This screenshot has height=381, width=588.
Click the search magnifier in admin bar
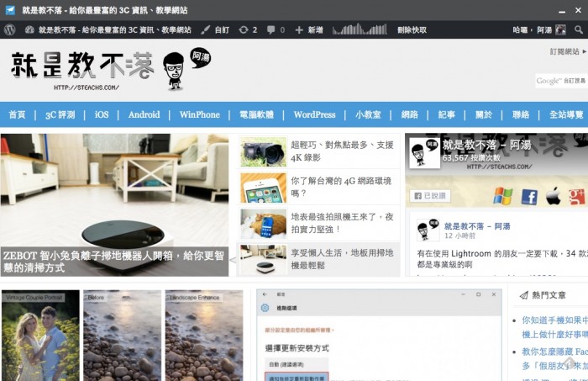[x=579, y=29]
